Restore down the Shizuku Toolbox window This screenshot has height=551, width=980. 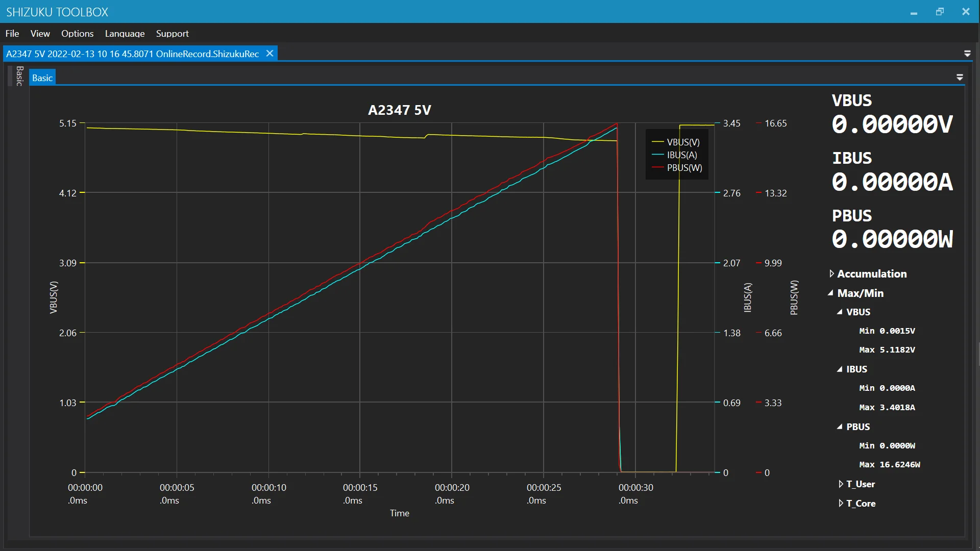[940, 12]
